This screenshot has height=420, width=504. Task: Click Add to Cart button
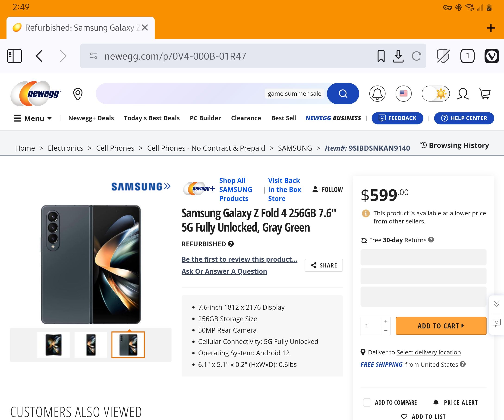pyautogui.click(x=441, y=325)
